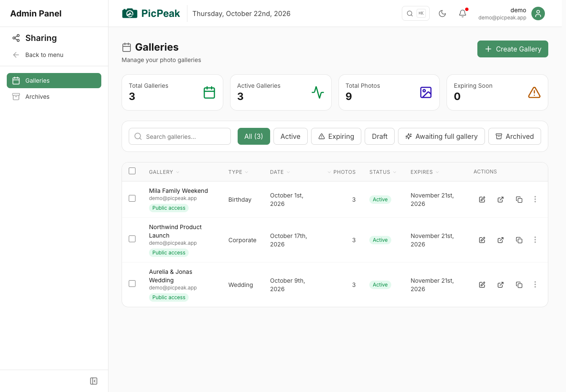
Task: Sort by the Status column
Action: pyautogui.click(x=383, y=172)
